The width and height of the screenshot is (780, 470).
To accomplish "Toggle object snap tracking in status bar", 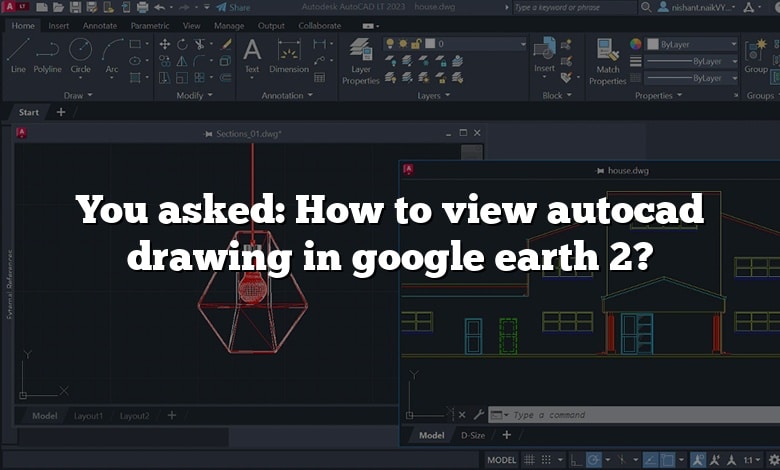I will (x=651, y=460).
